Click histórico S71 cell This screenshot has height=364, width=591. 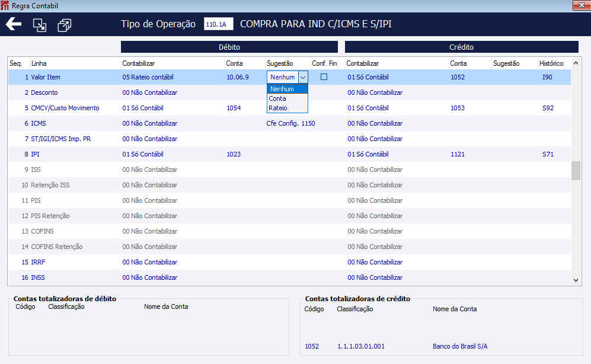tap(548, 154)
